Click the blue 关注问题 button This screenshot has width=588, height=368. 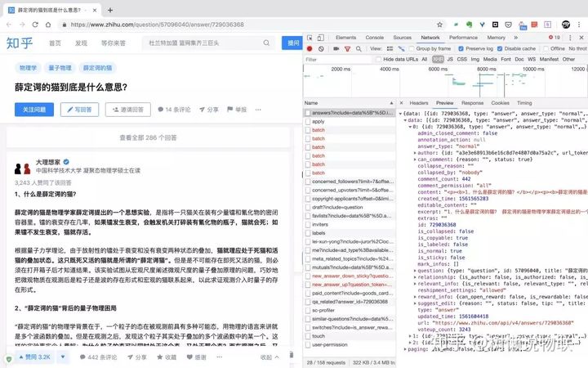(x=34, y=110)
